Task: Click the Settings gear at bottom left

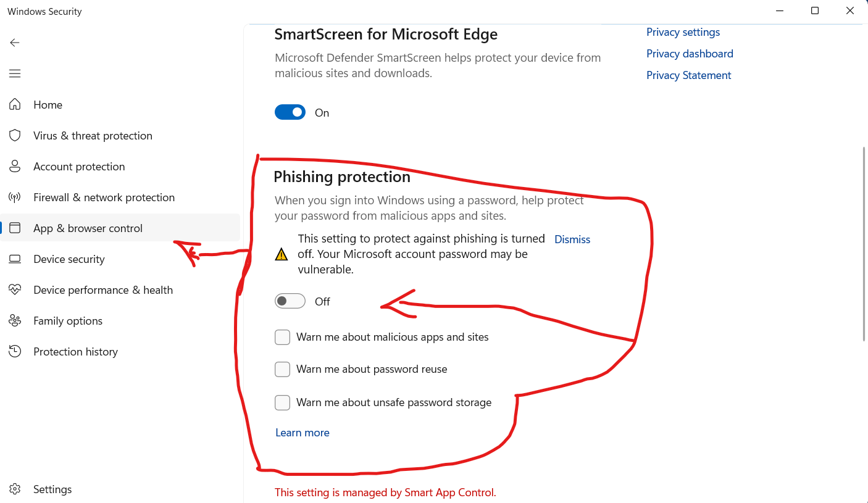Action: pyautogui.click(x=15, y=489)
